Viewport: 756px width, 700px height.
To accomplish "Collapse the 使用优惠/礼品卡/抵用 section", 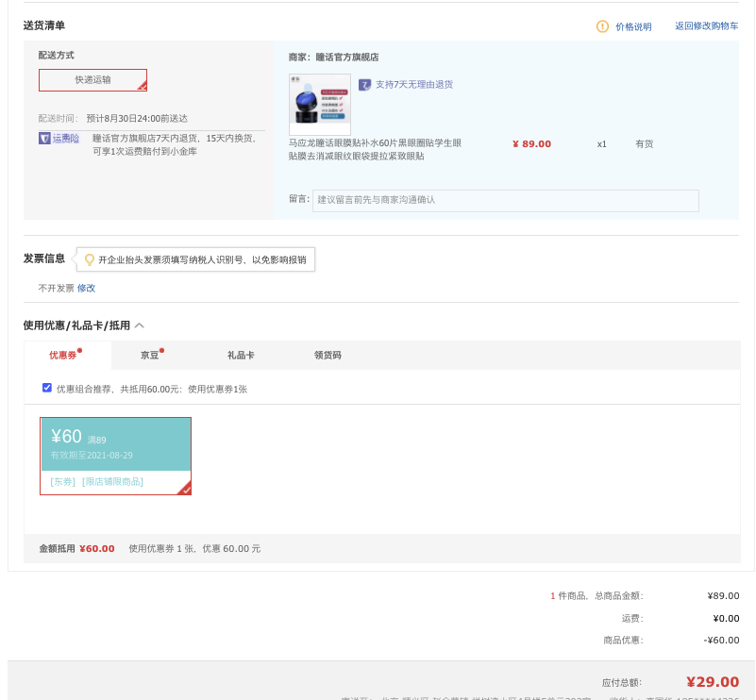I will coord(140,325).
